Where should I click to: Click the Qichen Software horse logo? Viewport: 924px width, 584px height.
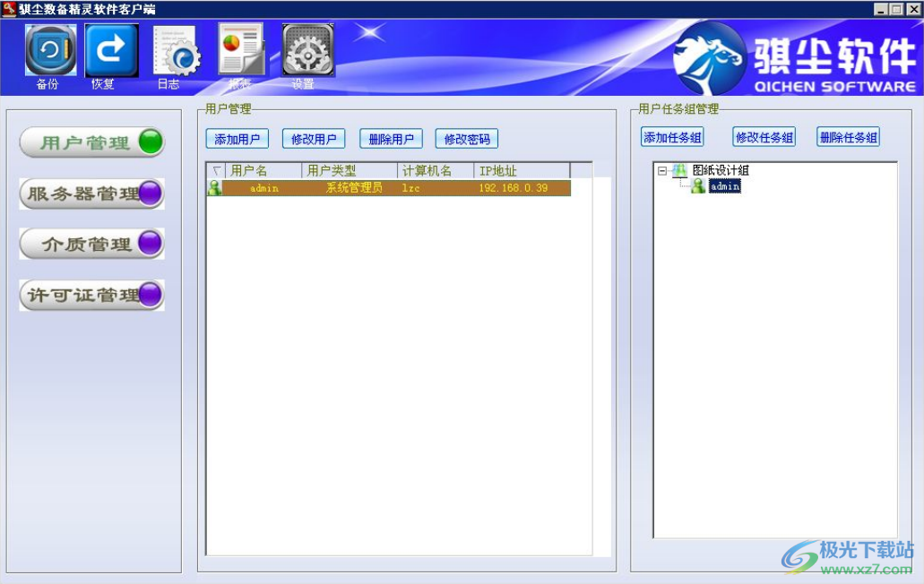click(710, 58)
